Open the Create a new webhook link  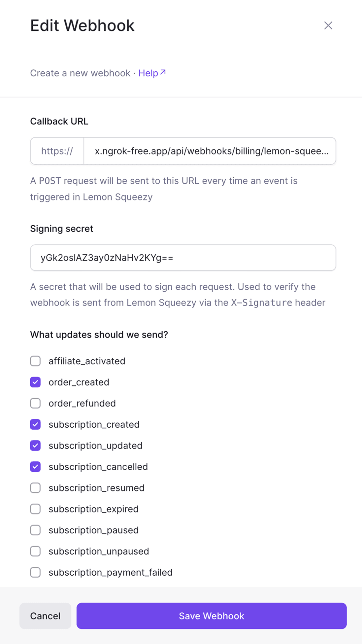point(80,73)
